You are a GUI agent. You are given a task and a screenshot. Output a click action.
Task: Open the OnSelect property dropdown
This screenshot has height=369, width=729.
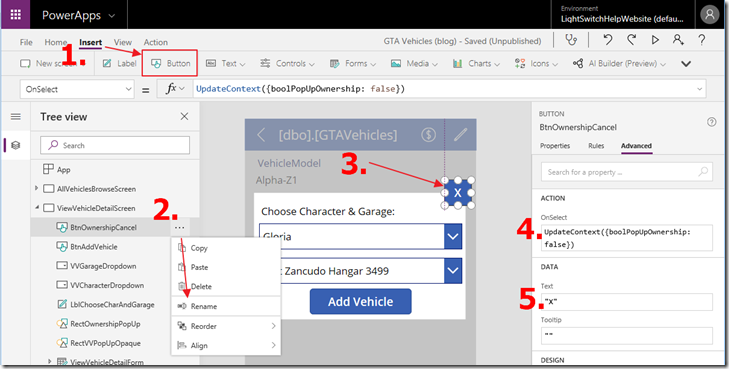[x=77, y=89]
